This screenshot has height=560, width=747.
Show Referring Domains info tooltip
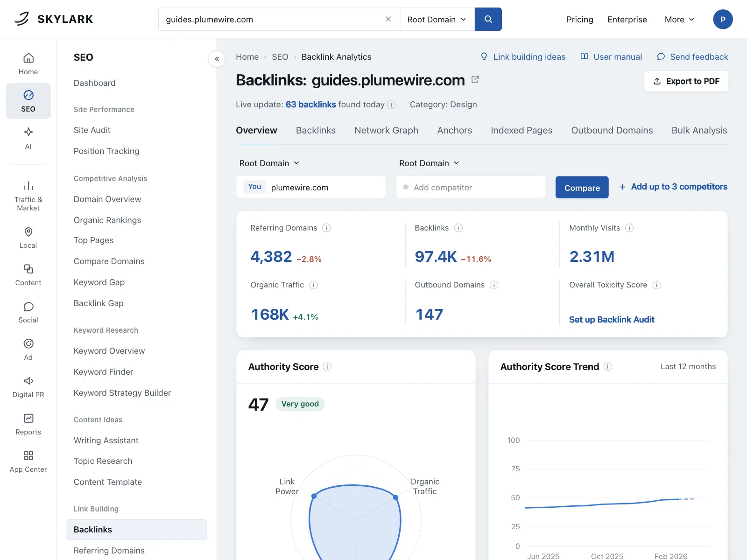pyautogui.click(x=327, y=228)
